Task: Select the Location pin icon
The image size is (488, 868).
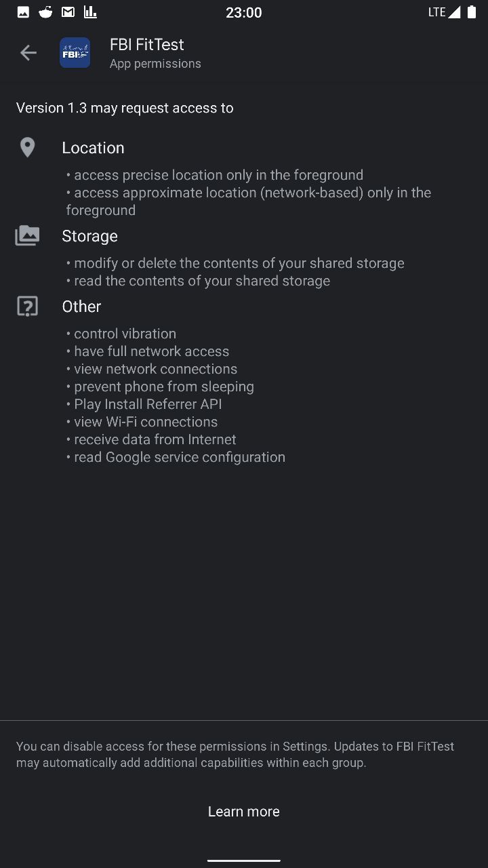Action: [27, 147]
